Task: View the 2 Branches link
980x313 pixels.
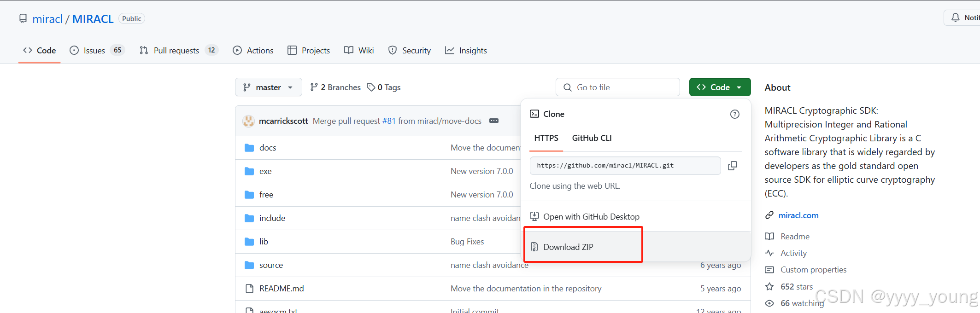Action: (335, 87)
